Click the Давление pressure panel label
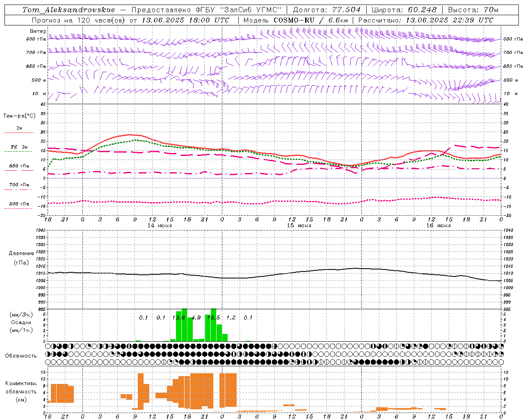Viewport: 525px width, 420px height. tap(21, 253)
